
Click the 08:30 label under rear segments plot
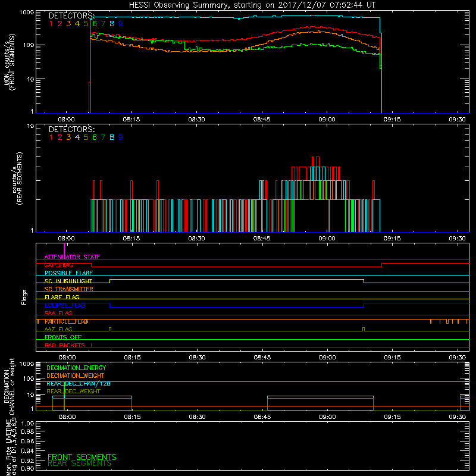[196, 239]
